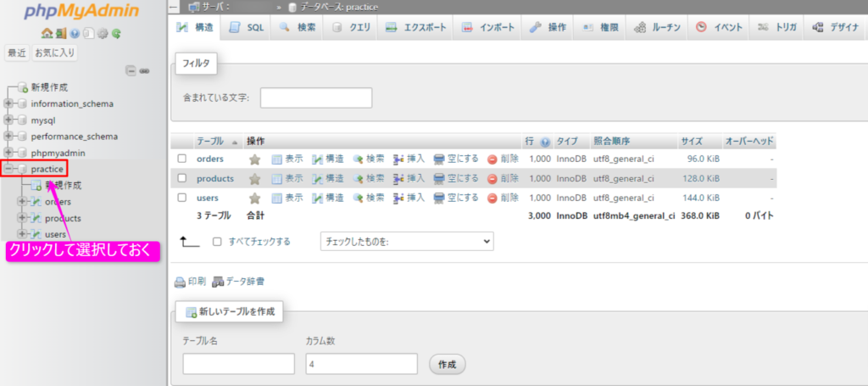Click the link icon in navigation panel
868x386 pixels.
click(x=144, y=70)
